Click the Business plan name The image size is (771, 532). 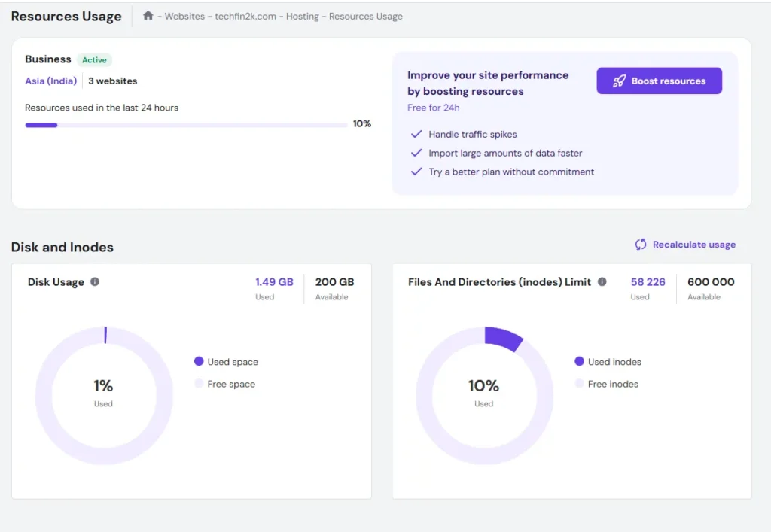pos(48,59)
